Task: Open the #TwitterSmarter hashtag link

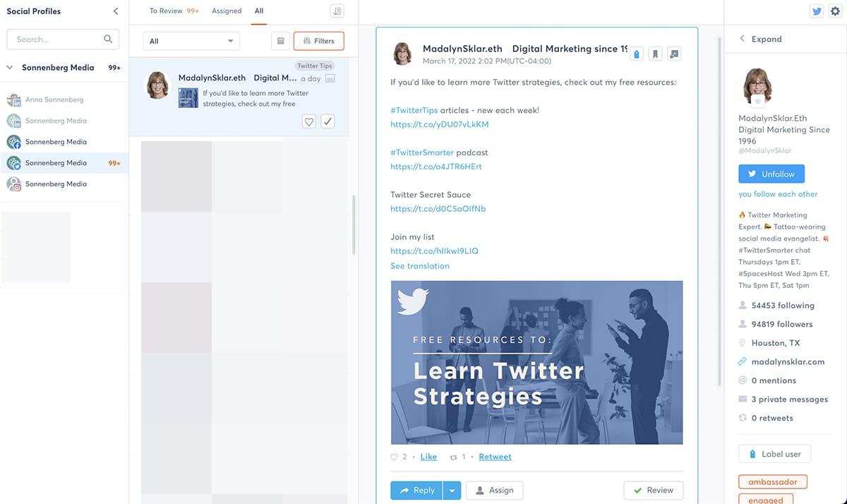Action: pos(422,152)
